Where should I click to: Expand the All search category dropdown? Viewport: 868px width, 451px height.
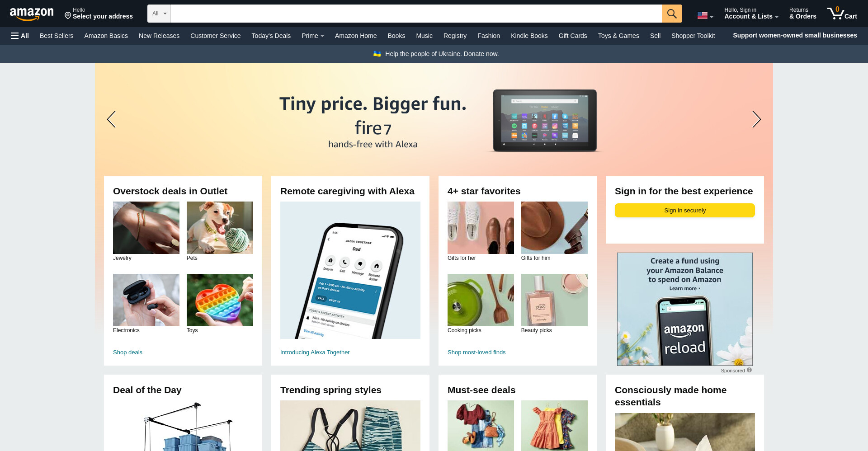pos(159,14)
